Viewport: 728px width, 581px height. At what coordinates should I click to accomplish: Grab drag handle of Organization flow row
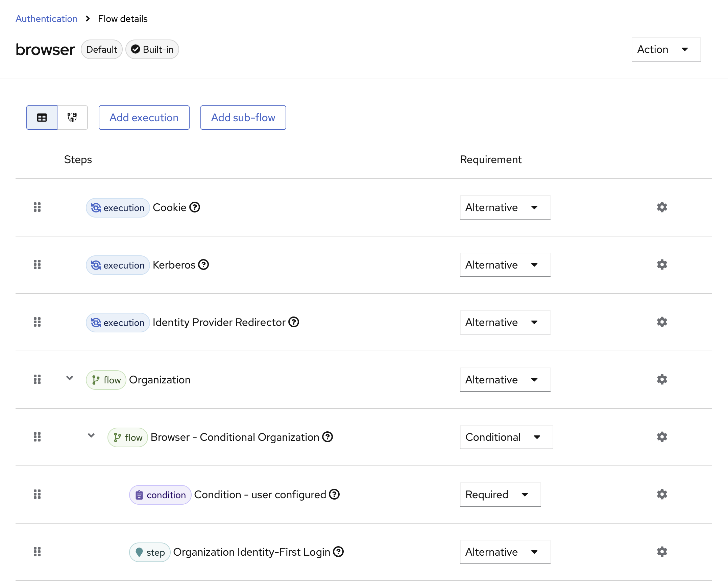(37, 379)
